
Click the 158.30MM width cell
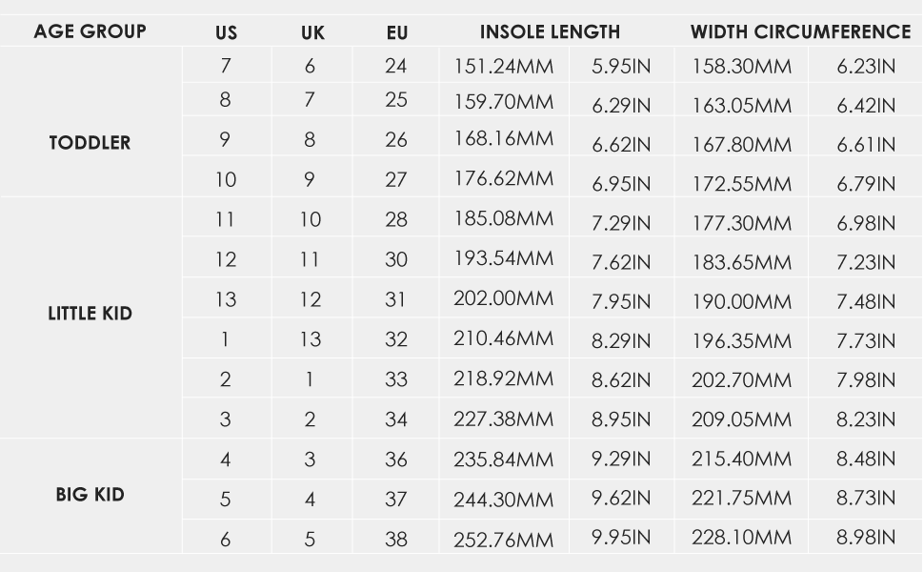[741, 67]
